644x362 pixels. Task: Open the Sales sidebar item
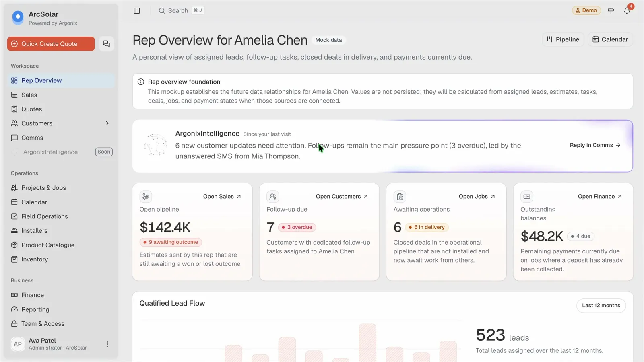(x=61, y=95)
